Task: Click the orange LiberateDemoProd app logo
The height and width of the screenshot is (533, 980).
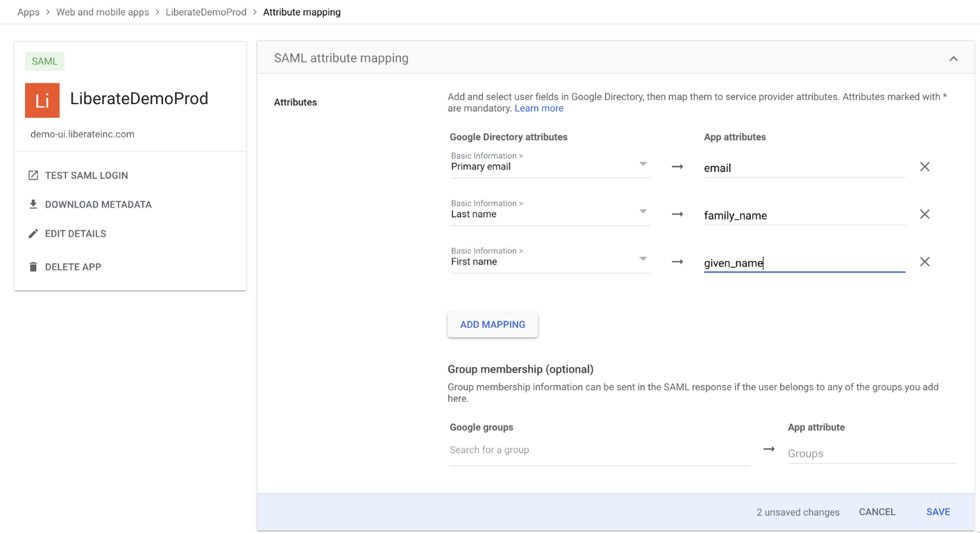Action: [42, 101]
